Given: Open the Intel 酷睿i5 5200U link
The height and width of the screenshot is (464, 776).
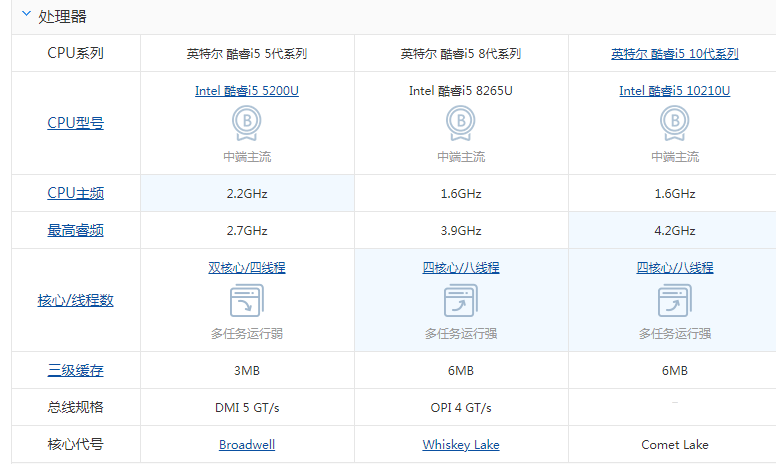Looking at the screenshot, I should [246, 91].
